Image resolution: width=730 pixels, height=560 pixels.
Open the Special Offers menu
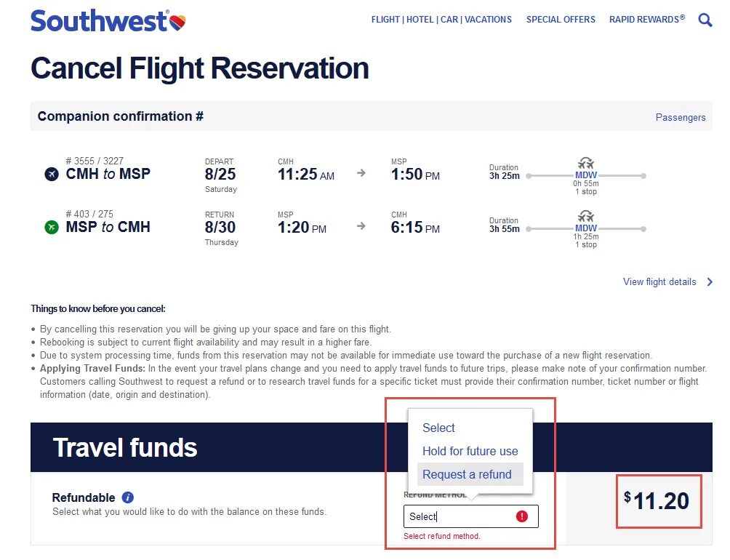click(561, 20)
